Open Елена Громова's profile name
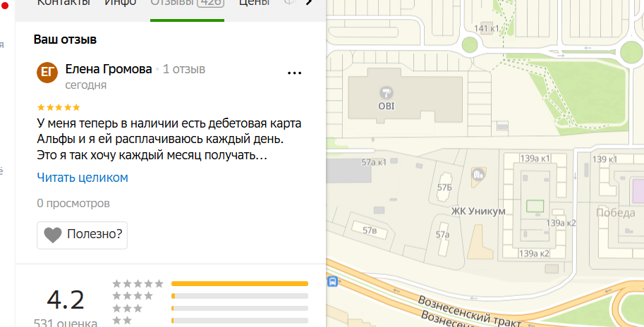The image size is (644, 327). tap(109, 69)
